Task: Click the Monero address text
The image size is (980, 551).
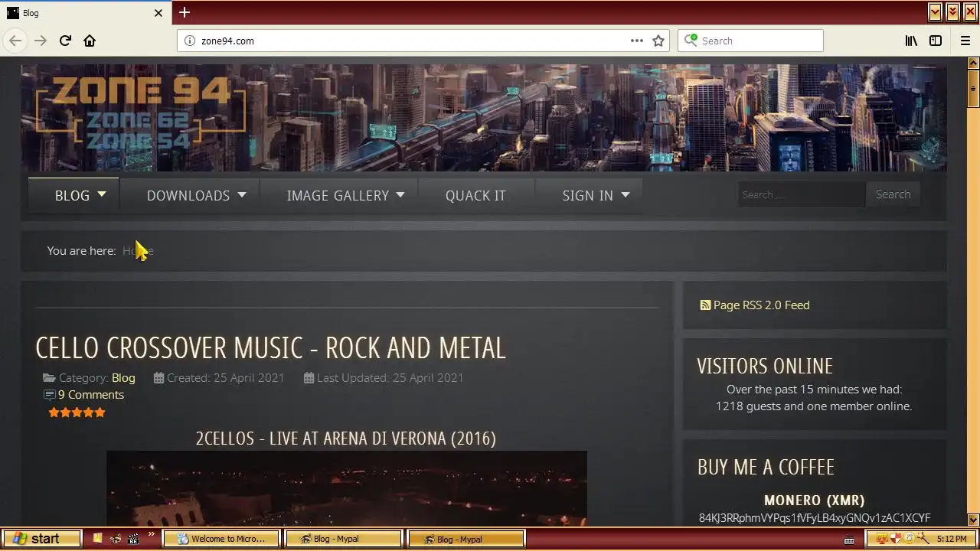Action: tap(815, 518)
